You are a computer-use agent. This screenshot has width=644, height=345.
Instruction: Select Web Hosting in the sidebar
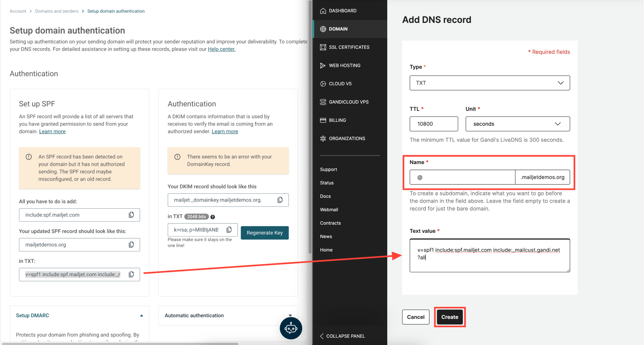[x=344, y=66]
